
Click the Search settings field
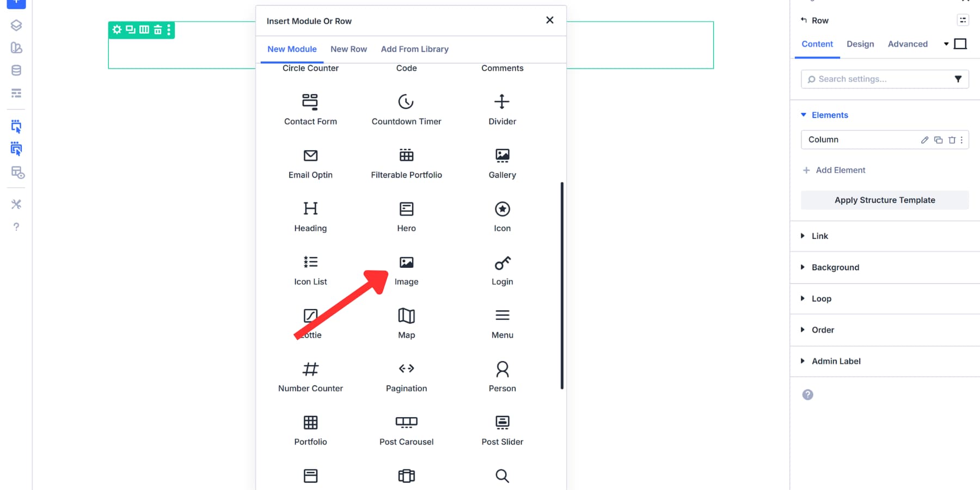(x=877, y=79)
